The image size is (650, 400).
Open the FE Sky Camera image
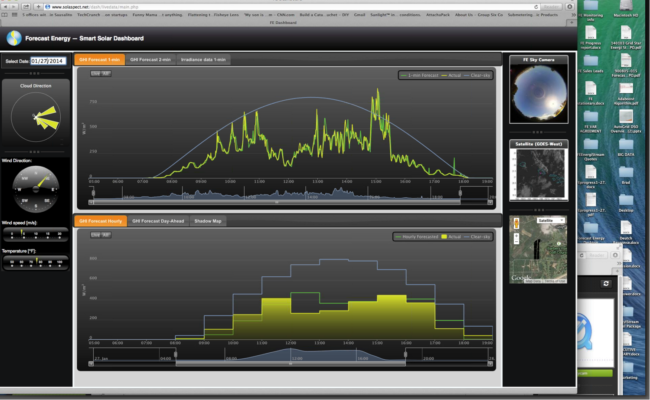click(x=538, y=97)
